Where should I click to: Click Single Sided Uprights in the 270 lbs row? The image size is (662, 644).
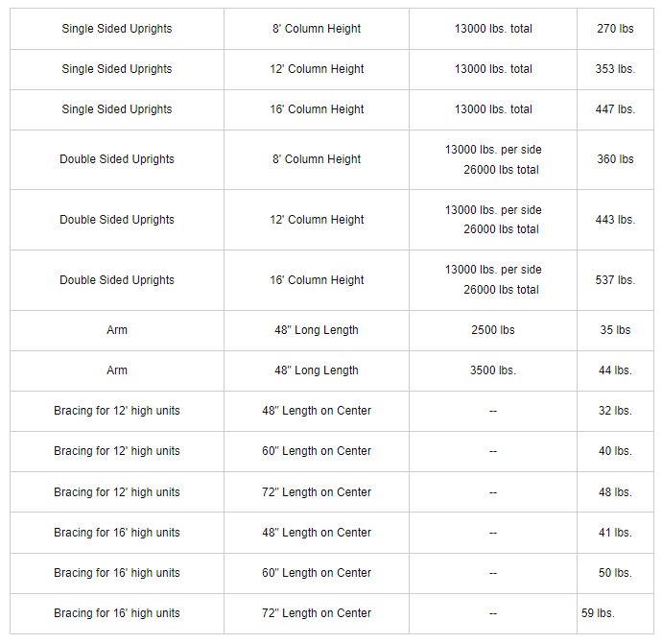117,29
